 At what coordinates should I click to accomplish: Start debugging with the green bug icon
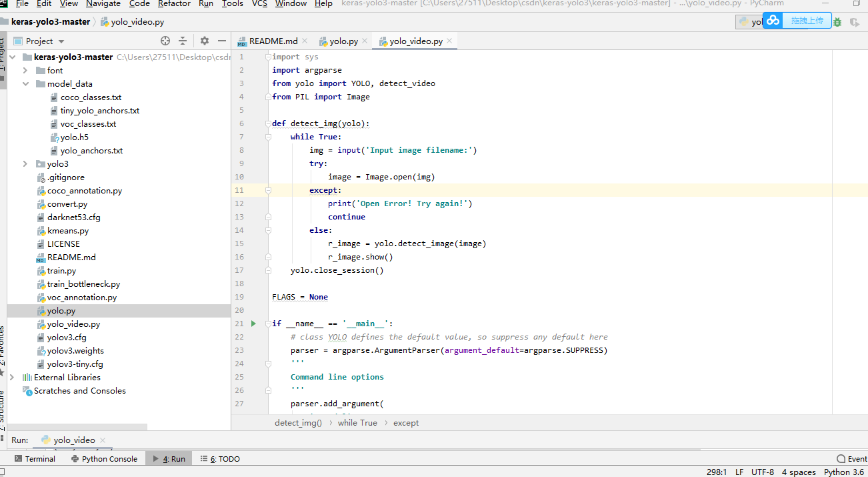click(x=837, y=22)
